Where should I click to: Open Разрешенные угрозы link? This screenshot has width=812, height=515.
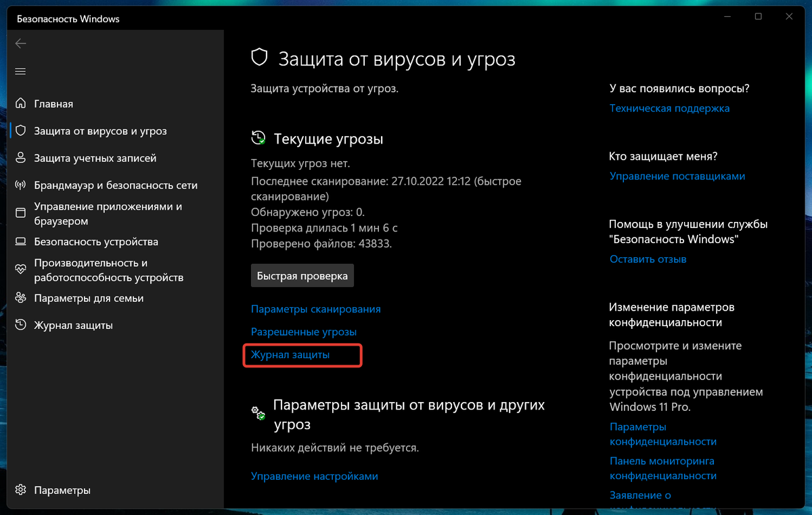[304, 332]
